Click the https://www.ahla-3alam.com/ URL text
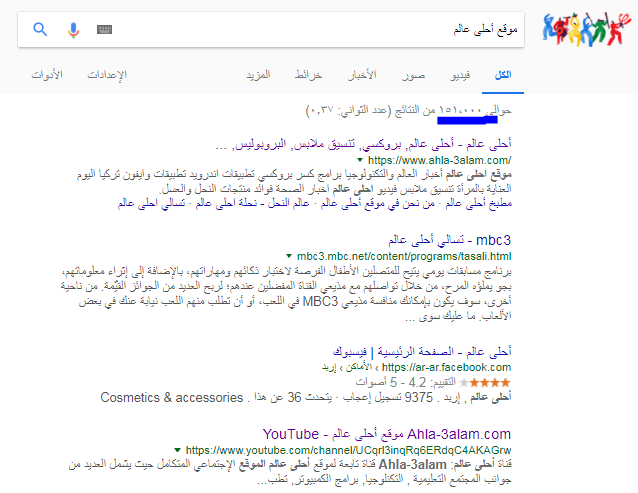 (x=439, y=160)
